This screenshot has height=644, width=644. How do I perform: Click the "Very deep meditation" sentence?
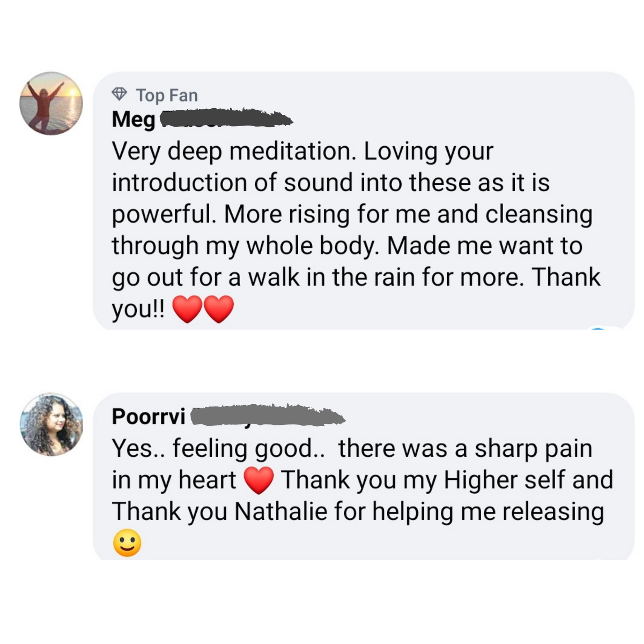coord(234,152)
